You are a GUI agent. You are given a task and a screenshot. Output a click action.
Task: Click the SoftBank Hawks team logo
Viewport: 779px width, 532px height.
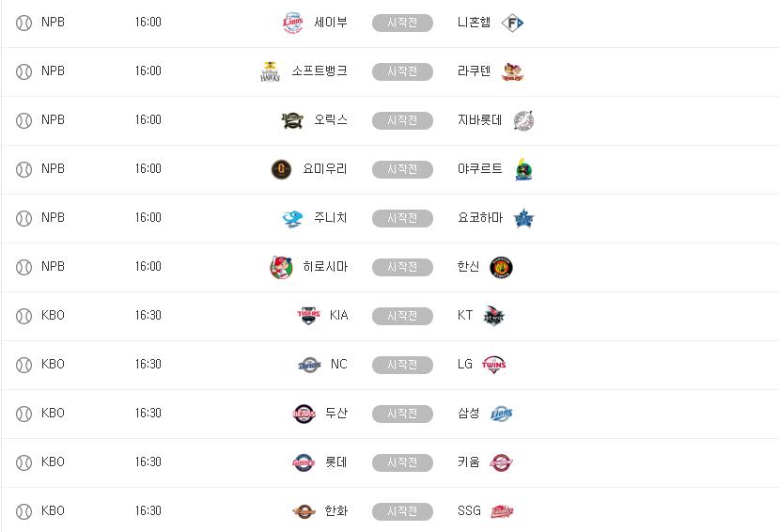pyautogui.click(x=271, y=71)
